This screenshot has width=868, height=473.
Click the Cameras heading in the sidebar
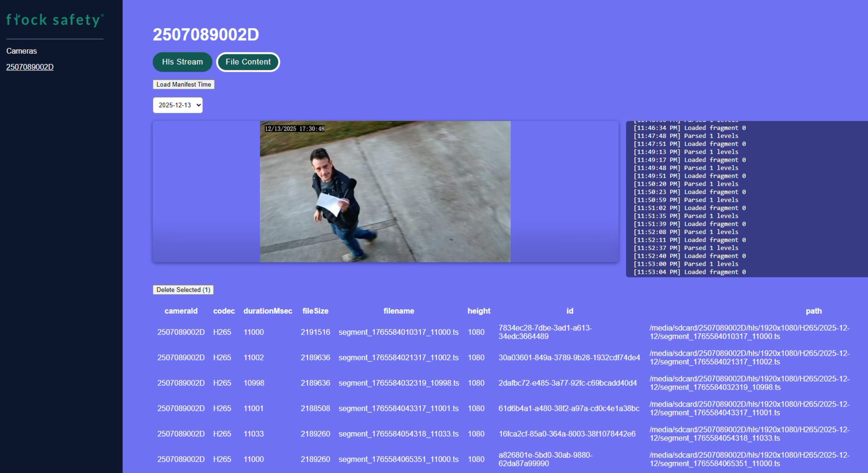22,51
